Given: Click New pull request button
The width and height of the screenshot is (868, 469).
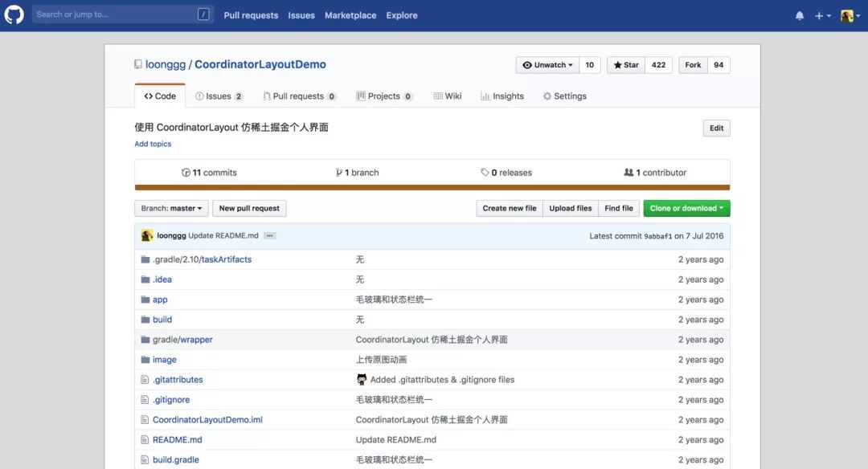Looking at the screenshot, I should pos(249,208).
